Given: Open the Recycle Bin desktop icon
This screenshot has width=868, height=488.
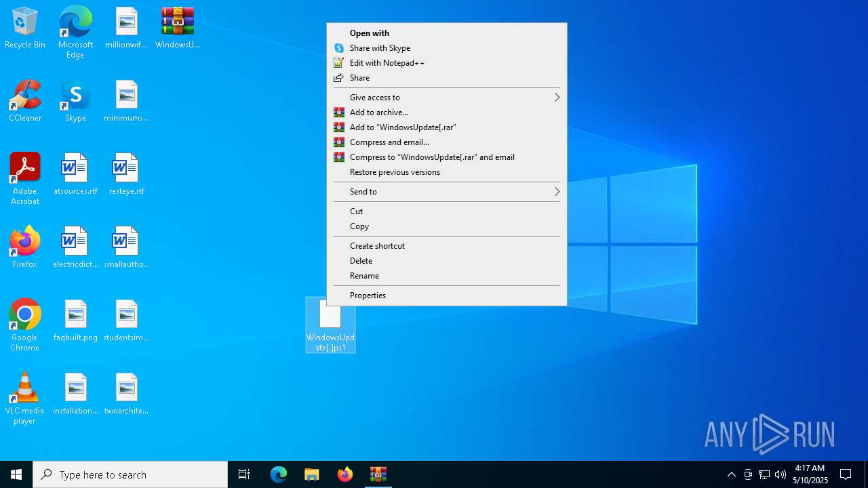Looking at the screenshot, I should coord(25,28).
